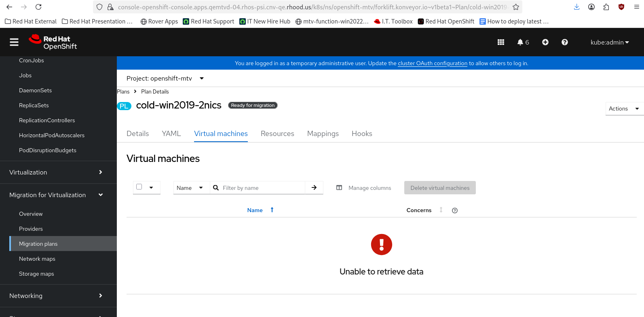Open the bulk select dropdown caret
This screenshot has height=317, width=644.
click(151, 187)
